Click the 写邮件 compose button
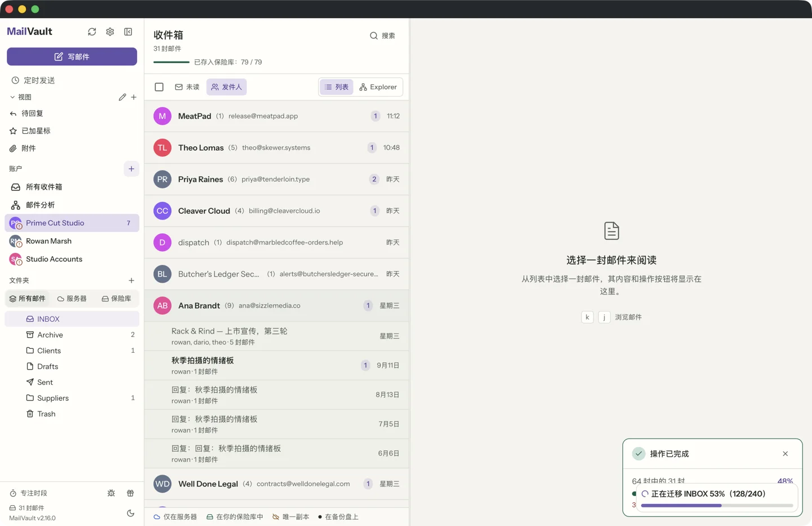The height and width of the screenshot is (526, 812). 72,56
